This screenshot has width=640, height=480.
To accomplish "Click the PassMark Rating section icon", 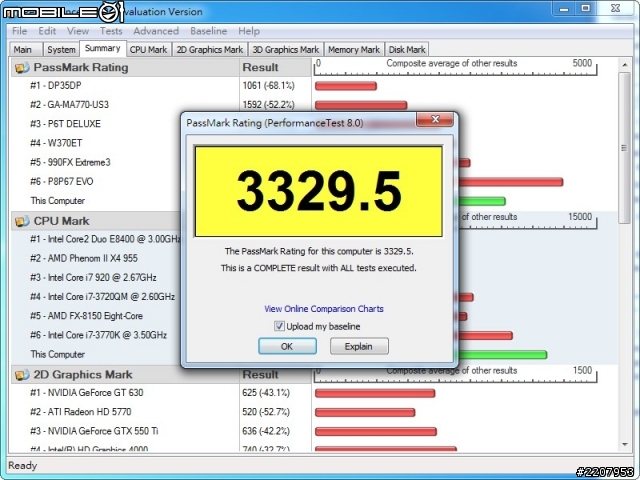I will (22, 67).
